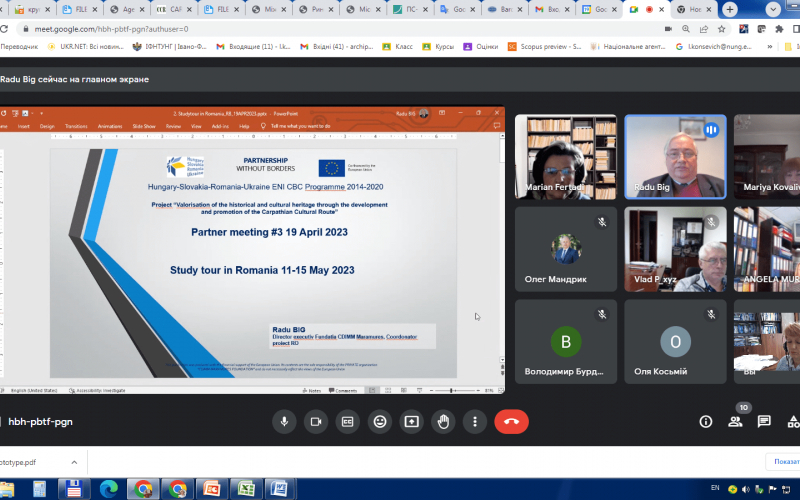800x500 pixels.
Task: Open Національне агент... bookmark
Action: [x=628, y=46]
